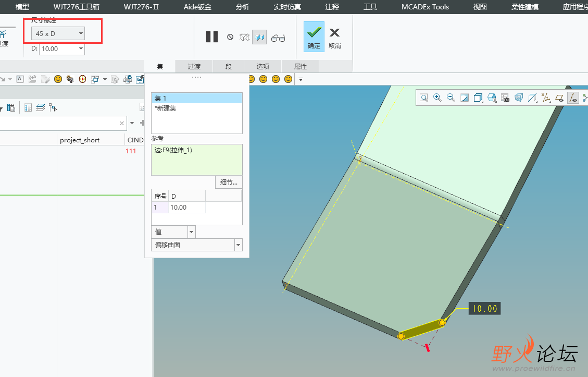This screenshot has width=588, height=377.
Task: Click the red 111 cell value
Action: 131,151
